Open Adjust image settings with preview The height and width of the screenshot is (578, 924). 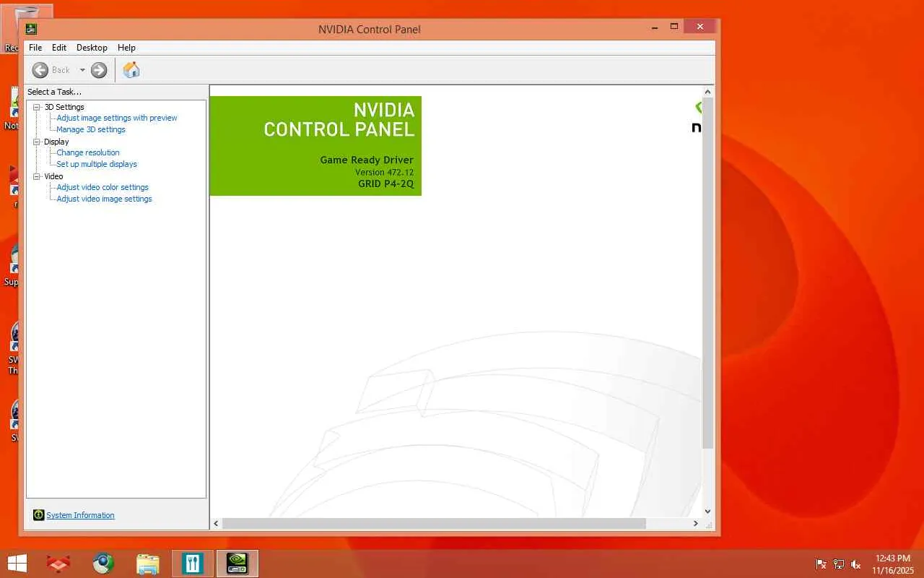pos(117,118)
